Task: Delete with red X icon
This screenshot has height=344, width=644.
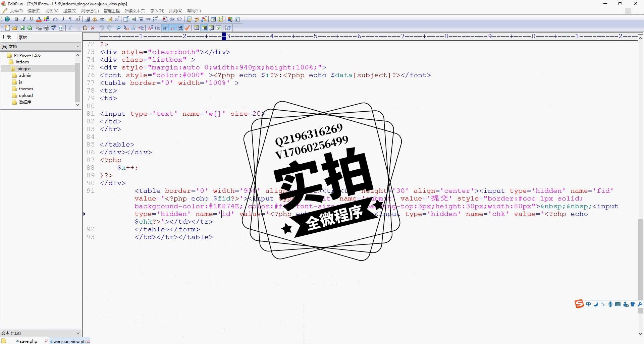Action: point(93,28)
